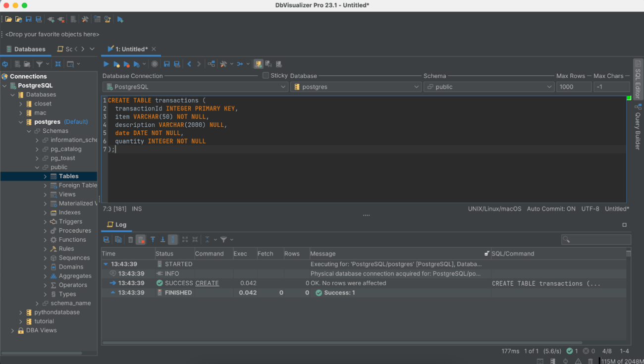Save the SQL script in the editor toolbar
This screenshot has width=644, height=364.
click(x=167, y=63)
